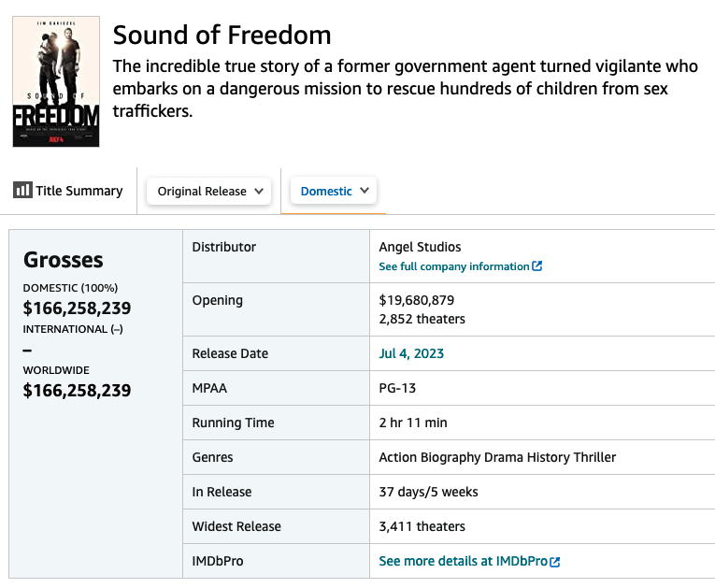This screenshot has height=588, width=715.
Task: Open the Original Release dropdown
Action: point(209,191)
